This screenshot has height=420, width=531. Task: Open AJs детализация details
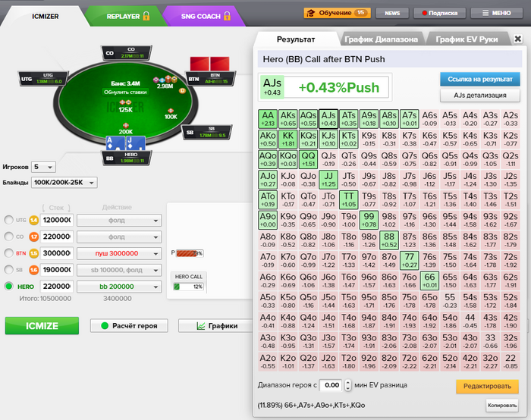pos(480,96)
